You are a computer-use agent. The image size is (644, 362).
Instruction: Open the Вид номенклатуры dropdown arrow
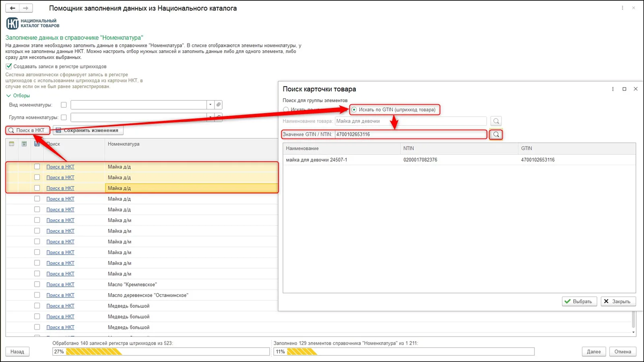click(x=210, y=105)
